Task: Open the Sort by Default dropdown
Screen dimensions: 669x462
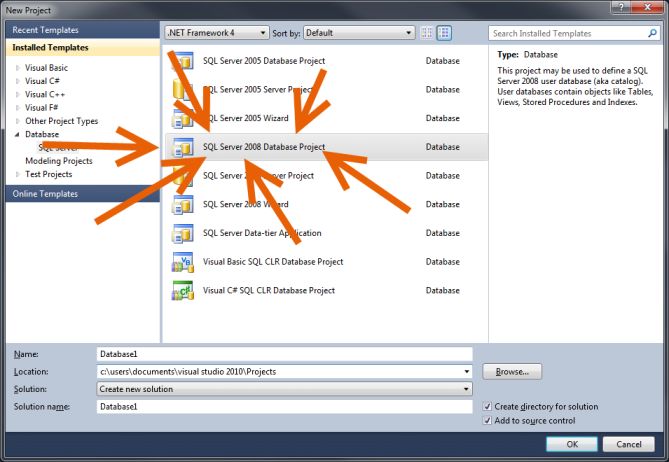Action: pyautogui.click(x=359, y=33)
